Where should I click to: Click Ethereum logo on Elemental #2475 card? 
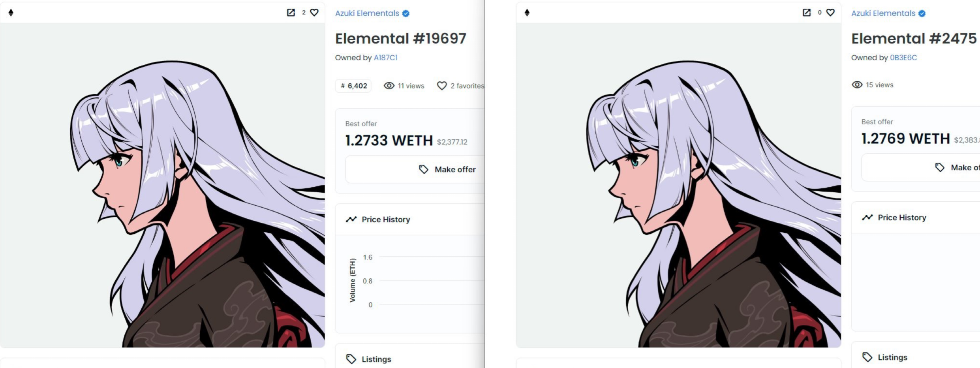(527, 13)
